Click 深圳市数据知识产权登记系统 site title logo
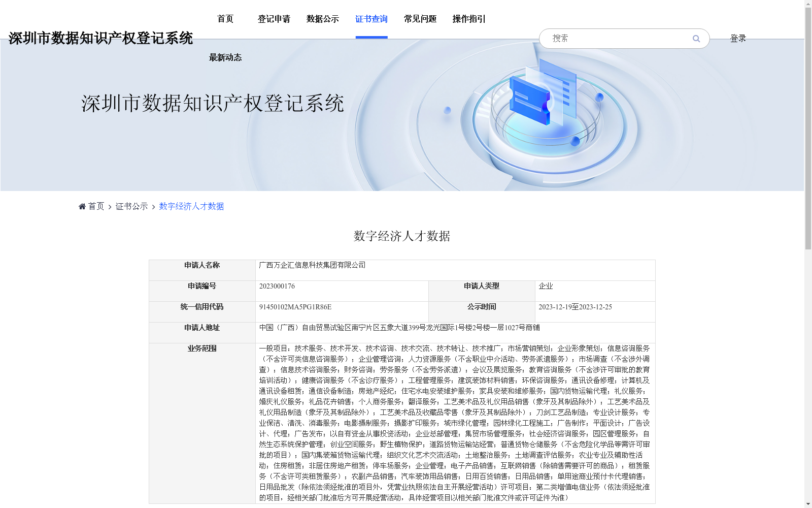 coord(100,38)
